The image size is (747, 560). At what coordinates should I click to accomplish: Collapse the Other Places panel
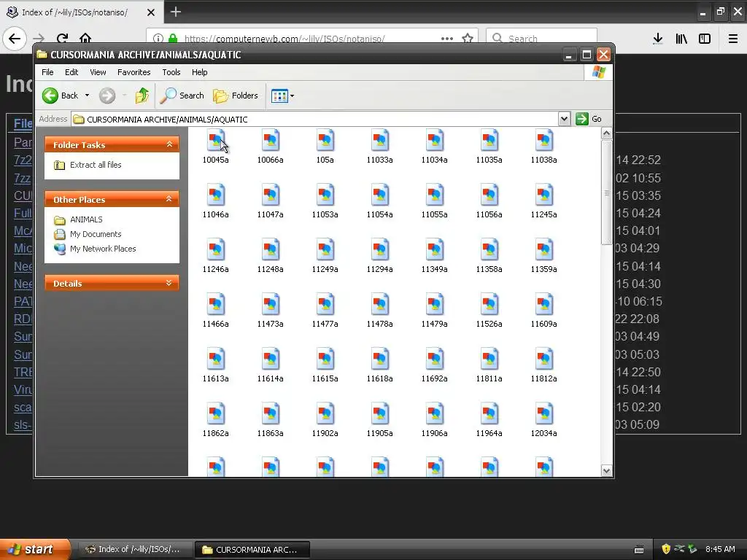tap(169, 199)
